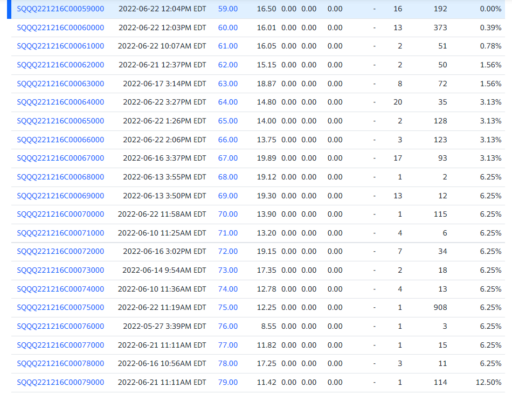This screenshot has width=512, height=394.
Task: Select the last trade date 2022-05-27 3:39PM EDT
Action: coord(164,326)
